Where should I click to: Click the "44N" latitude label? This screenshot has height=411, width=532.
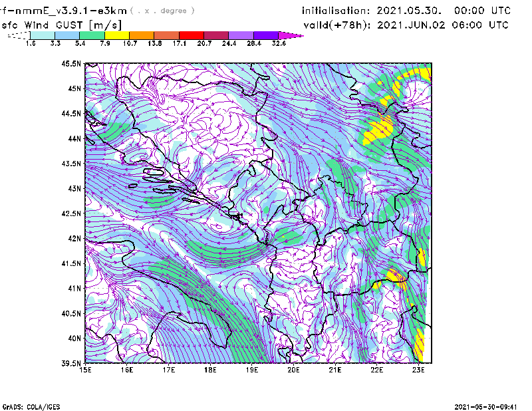(x=74, y=138)
